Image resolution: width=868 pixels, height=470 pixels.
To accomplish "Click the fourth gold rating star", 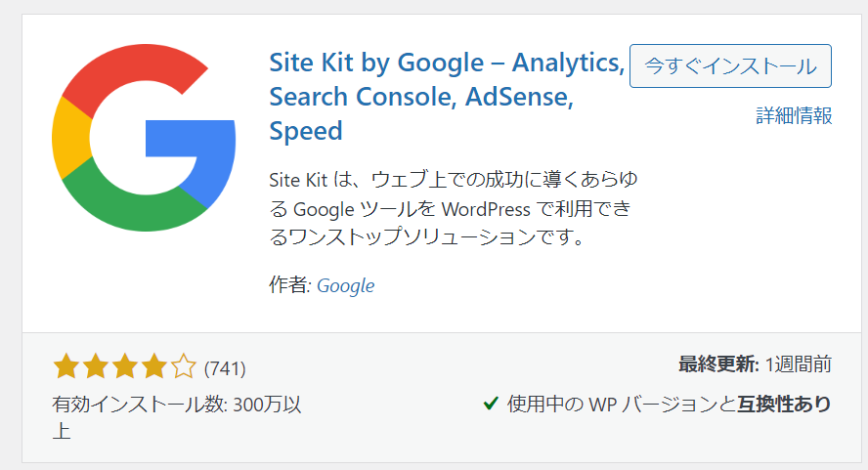I will [153, 367].
